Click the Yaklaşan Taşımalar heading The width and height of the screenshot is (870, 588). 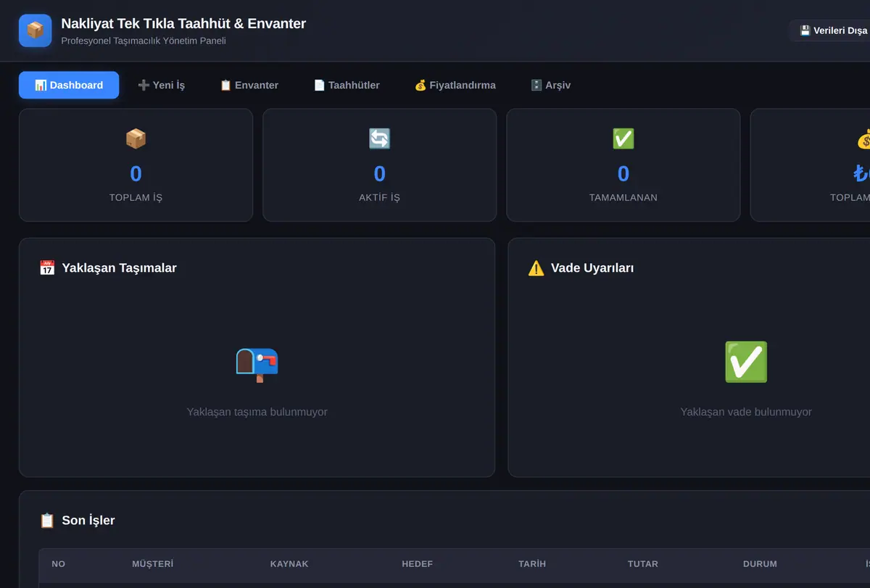(x=120, y=268)
